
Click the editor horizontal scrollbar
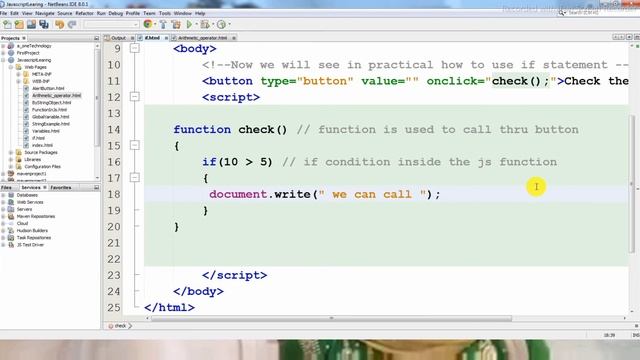(331, 318)
